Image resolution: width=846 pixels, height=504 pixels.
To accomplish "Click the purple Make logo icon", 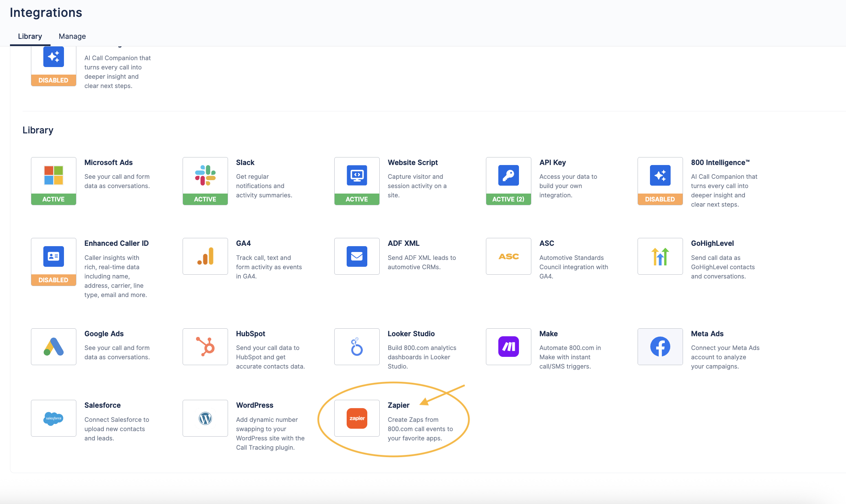I will click(509, 347).
